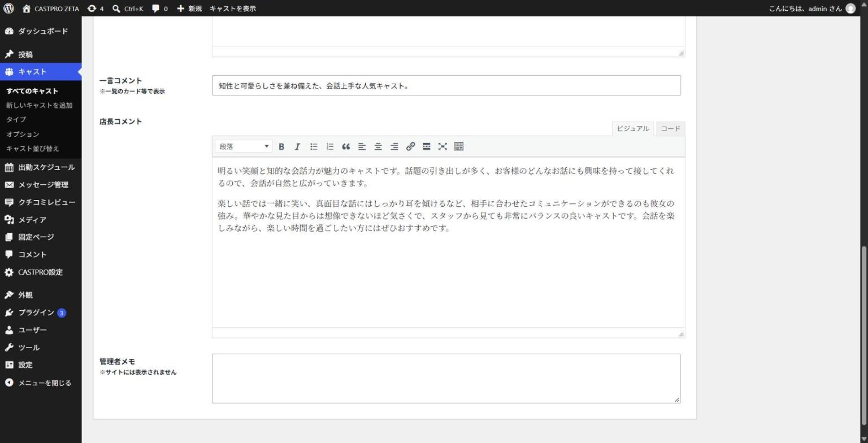Screen dimensions: 868x443
Task: Open the CASTPRO ZETA site link
Action: point(51,8)
